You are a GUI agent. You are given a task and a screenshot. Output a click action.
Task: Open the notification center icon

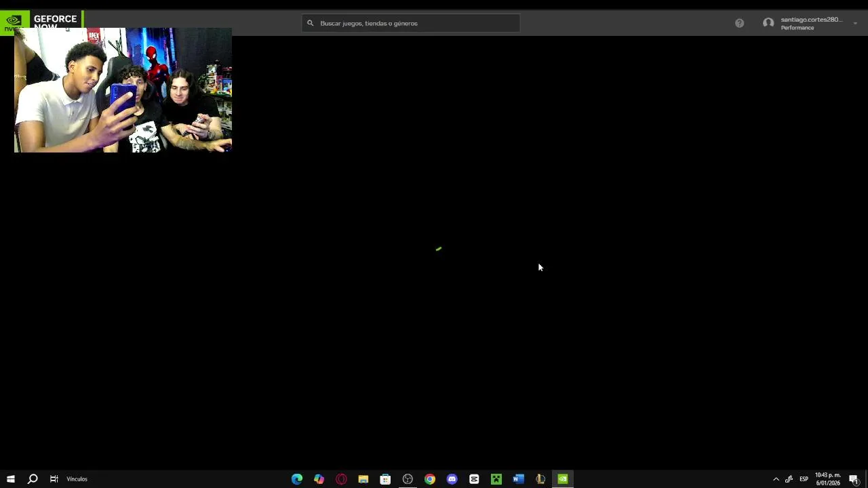(x=854, y=479)
